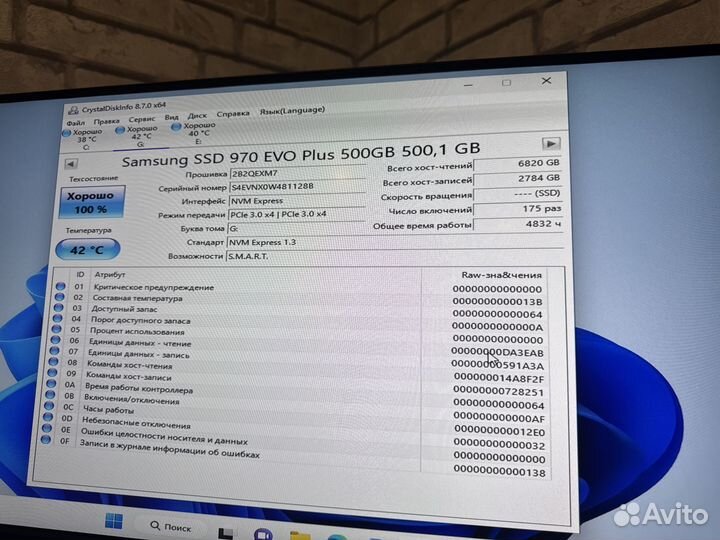
Task: Click the transfer mode PCIe 3.0 x4 field
Action: (x=296, y=214)
